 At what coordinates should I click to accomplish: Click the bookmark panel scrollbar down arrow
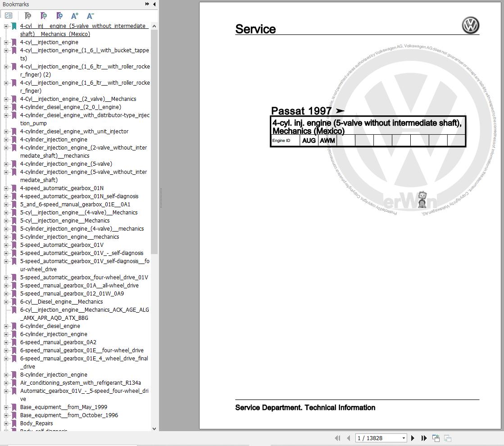pos(154,428)
